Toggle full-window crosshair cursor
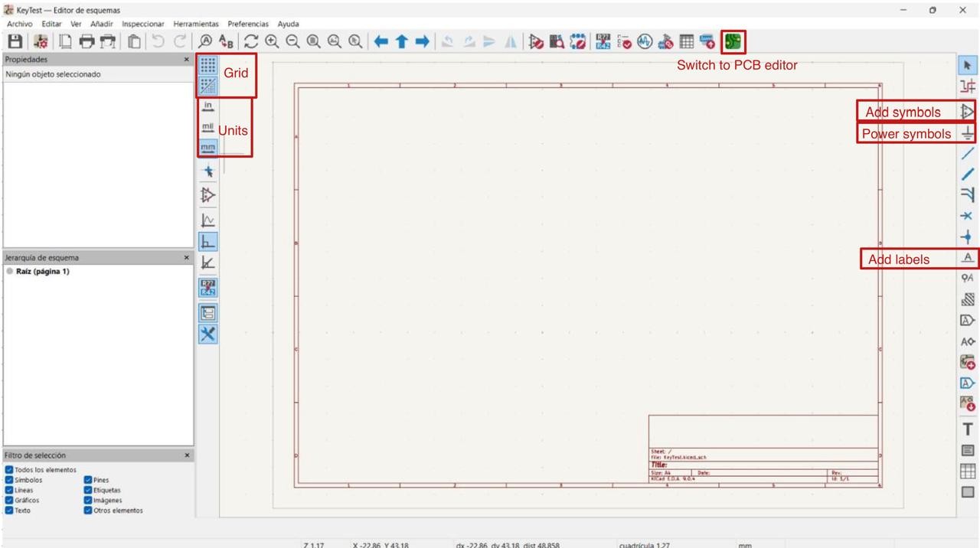This screenshot has height=548, width=980. tap(207, 172)
